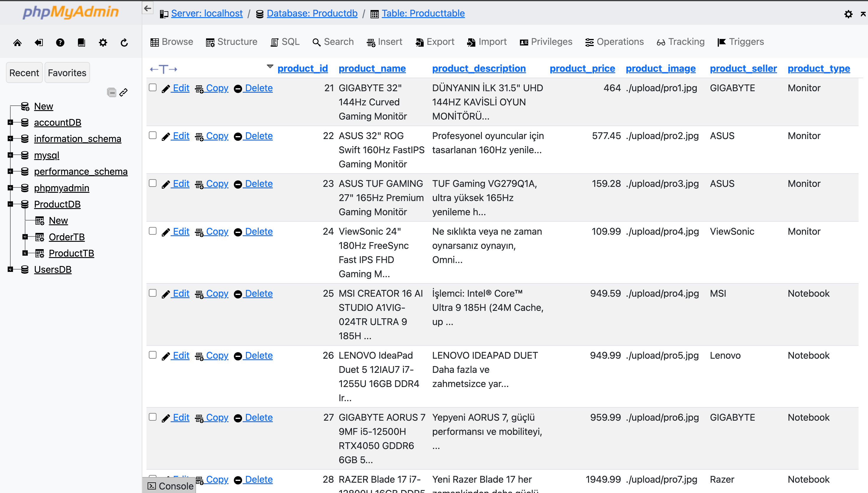Open the MySQL documentation book icon
This screenshot has height=493, width=868.
[81, 43]
